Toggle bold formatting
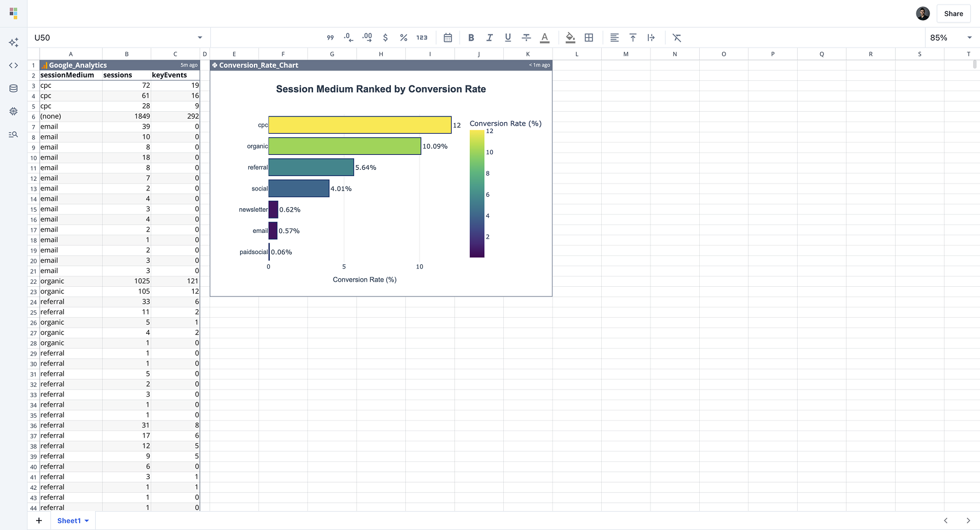 (471, 37)
